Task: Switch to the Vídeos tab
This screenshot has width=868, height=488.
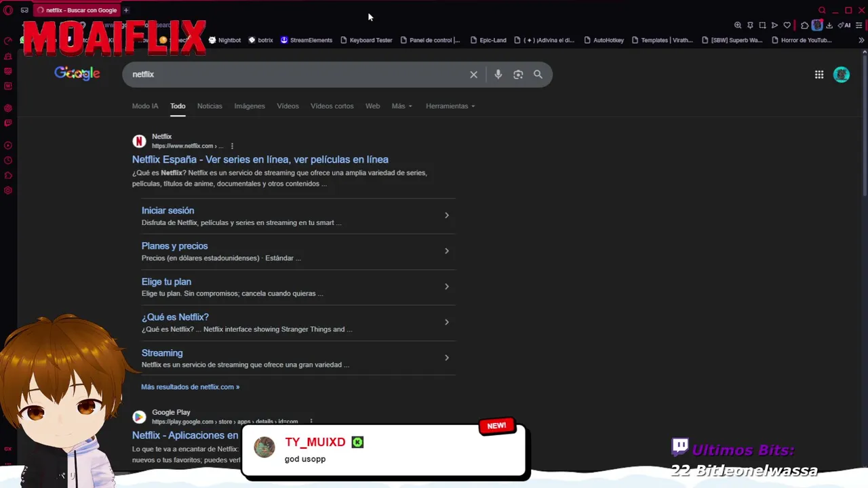Action: pyautogui.click(x=288, y=106)
